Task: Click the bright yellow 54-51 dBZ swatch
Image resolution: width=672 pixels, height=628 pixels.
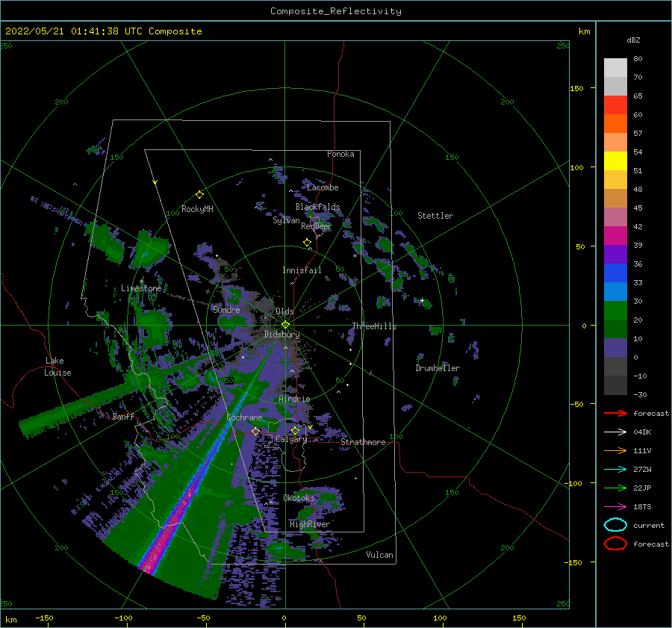Action: coord(615,161)
